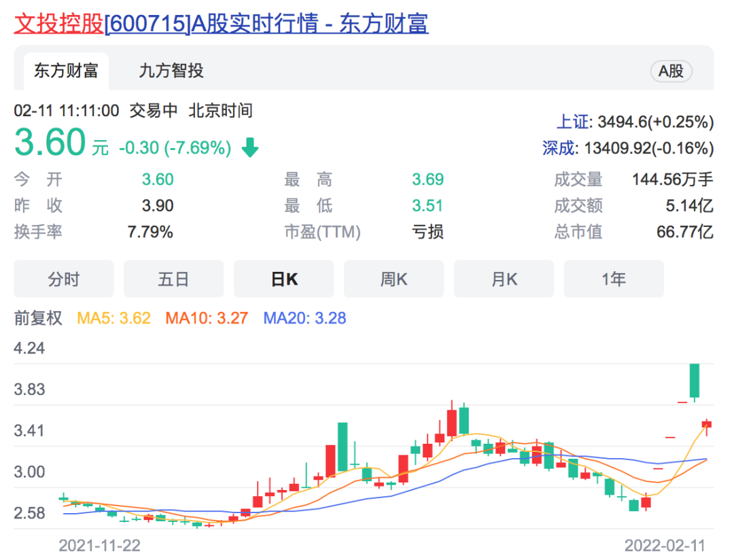Open the 深成 index link
The image size is (734, 560).
pos(558,147)
